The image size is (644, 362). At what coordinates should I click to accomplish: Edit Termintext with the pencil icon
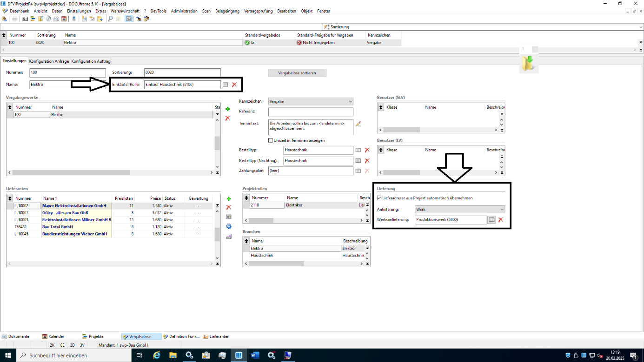coord(358,124)
